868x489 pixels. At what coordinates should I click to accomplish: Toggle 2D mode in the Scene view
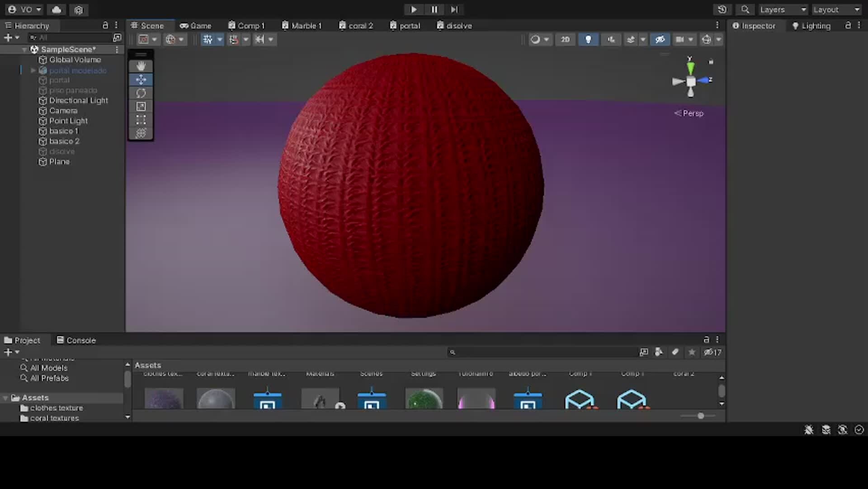[x=565, y=39]
